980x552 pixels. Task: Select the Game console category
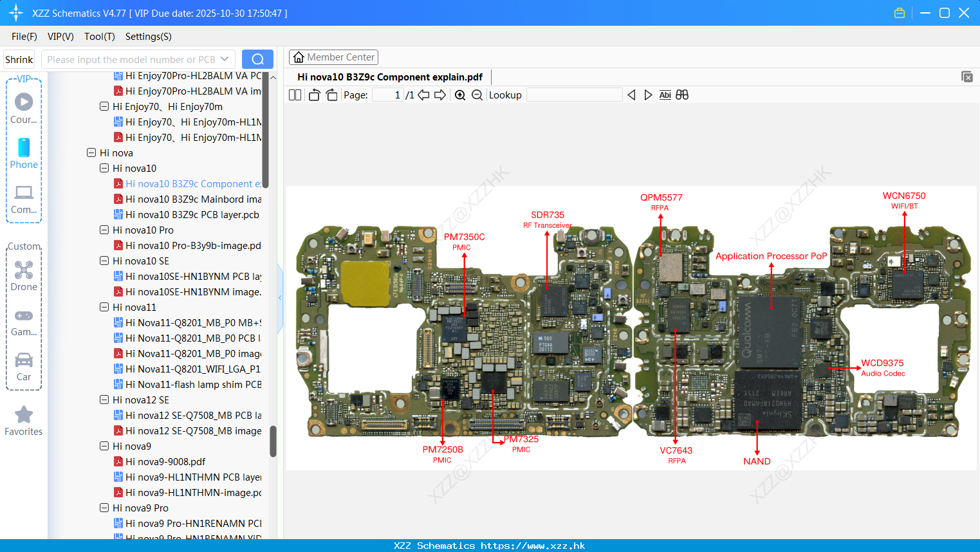24,322
